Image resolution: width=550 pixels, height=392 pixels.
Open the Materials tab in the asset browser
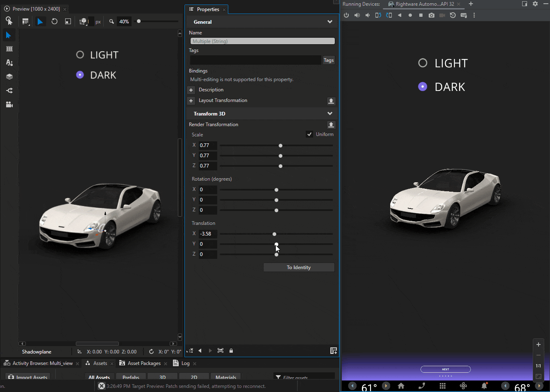[225, 377]
